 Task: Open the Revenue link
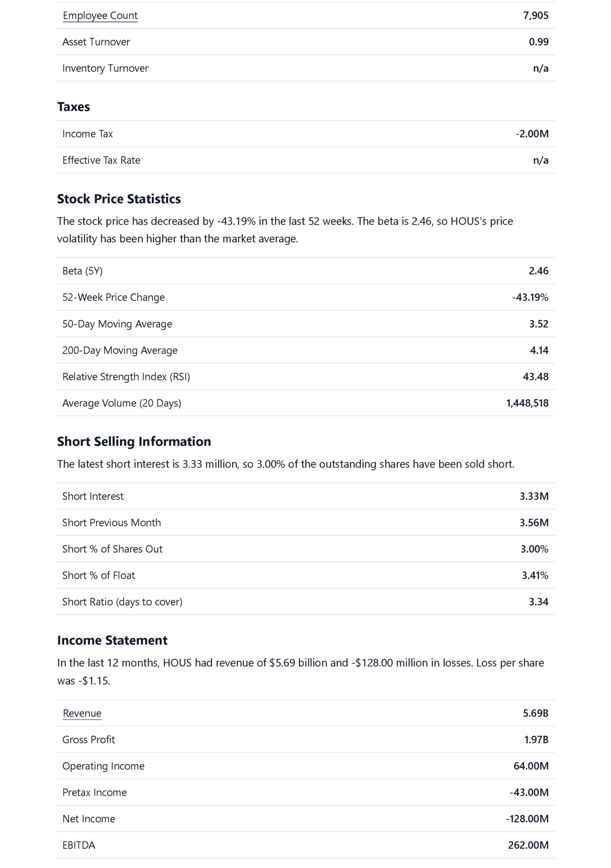pyautogui.click(x=82, y=713)
